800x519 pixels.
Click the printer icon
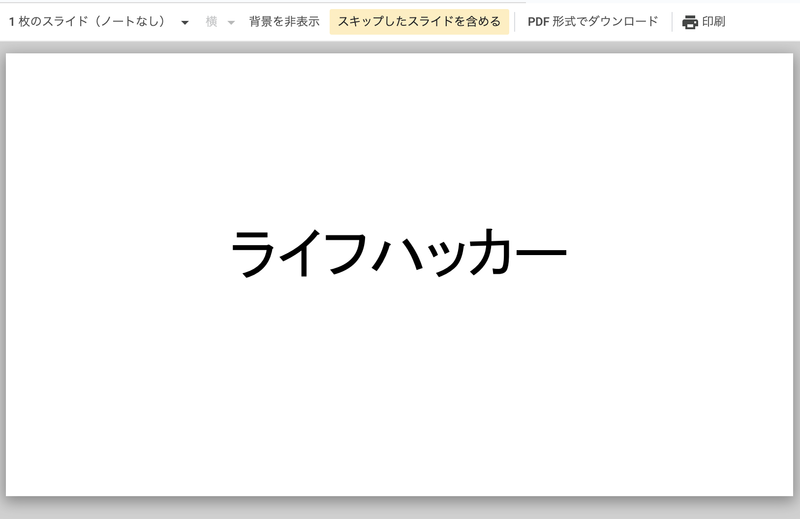pos(690,22)
